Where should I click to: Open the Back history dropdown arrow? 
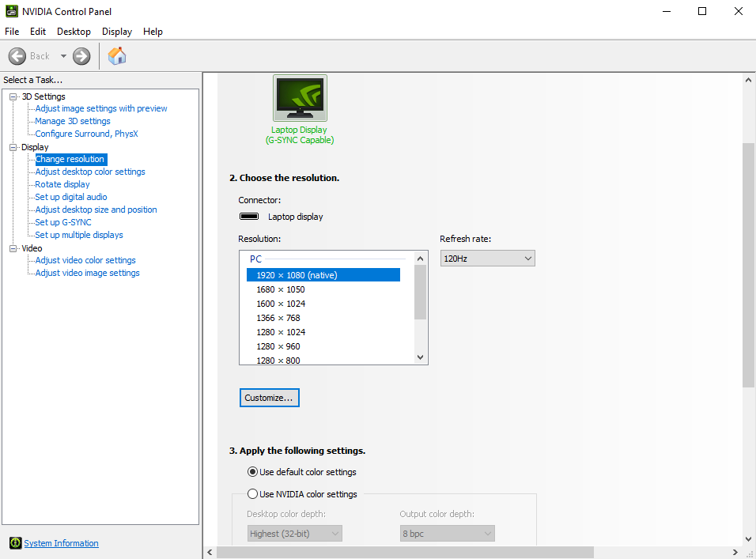pos(63,56)
